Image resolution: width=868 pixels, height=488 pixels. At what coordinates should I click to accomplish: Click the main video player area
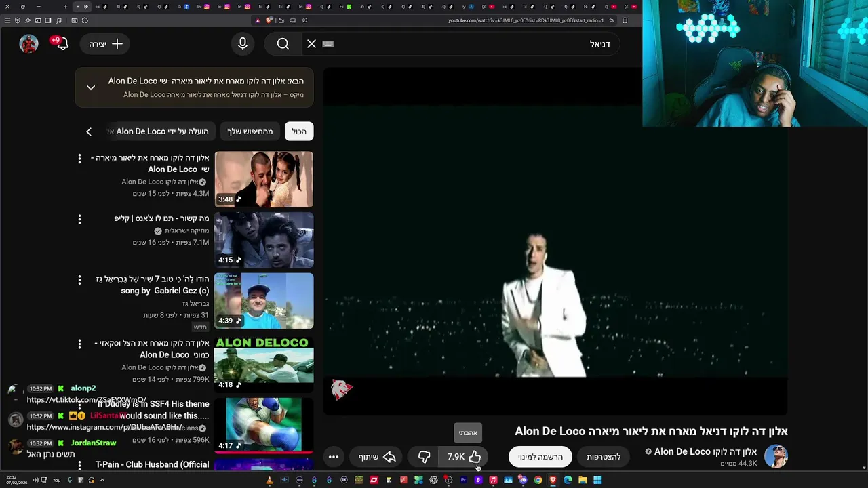click(555, 241)
